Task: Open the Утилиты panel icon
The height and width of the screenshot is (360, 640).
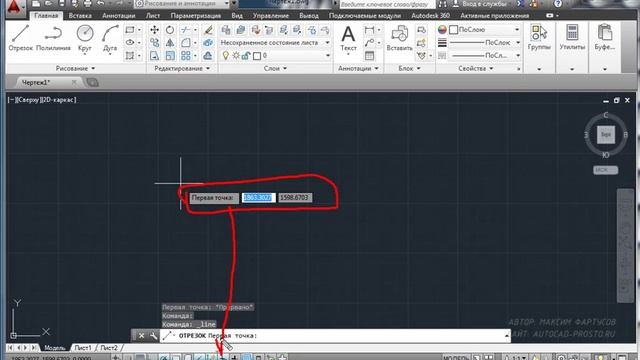Action: (x=572, y=38)
